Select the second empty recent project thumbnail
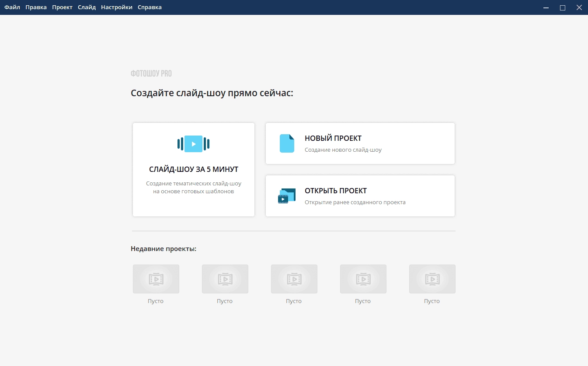Screen dimensions: 588x366 coord(225,279)
